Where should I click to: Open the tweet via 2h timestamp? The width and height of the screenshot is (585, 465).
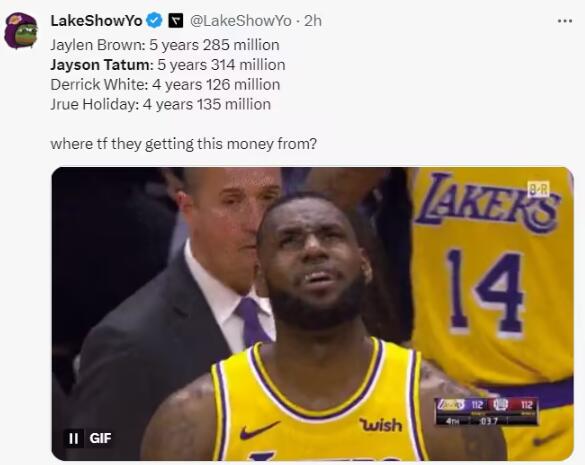tap(313, 21)
